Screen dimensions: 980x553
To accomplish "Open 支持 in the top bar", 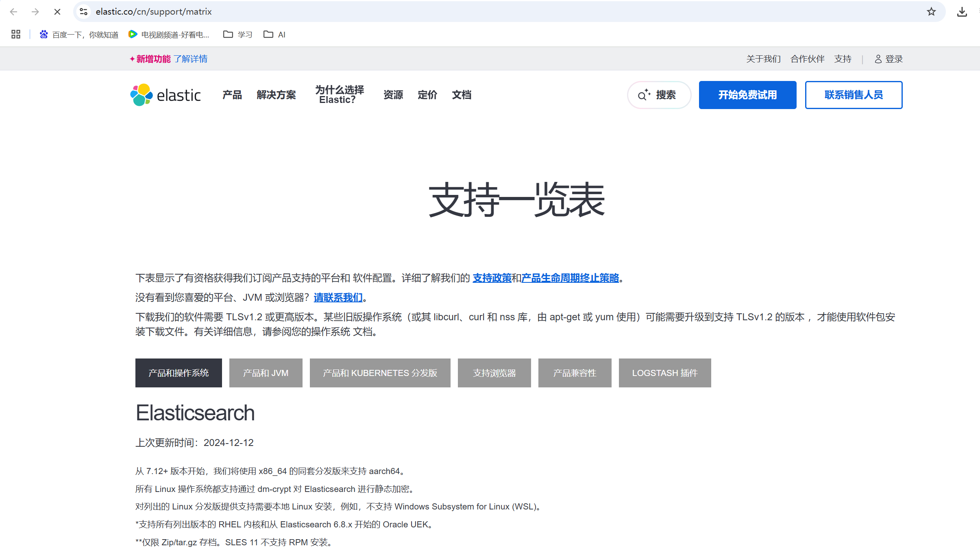I will coord(843,59).
